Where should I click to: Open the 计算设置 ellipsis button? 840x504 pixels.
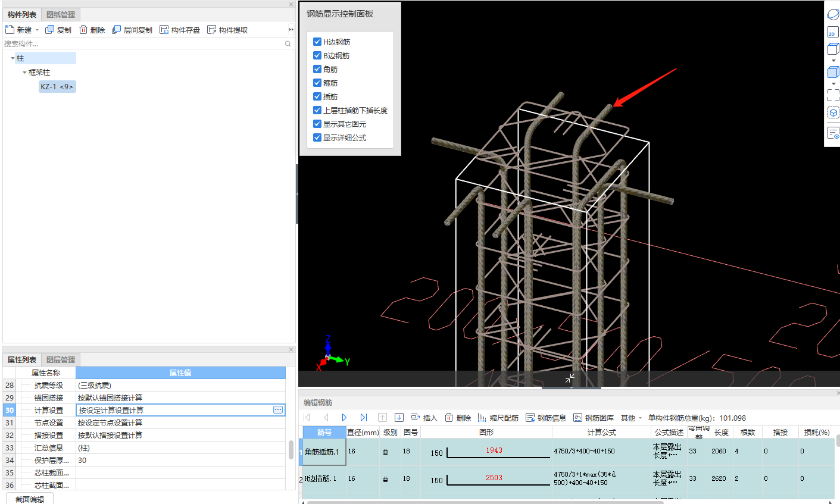[x=278, y=410]
